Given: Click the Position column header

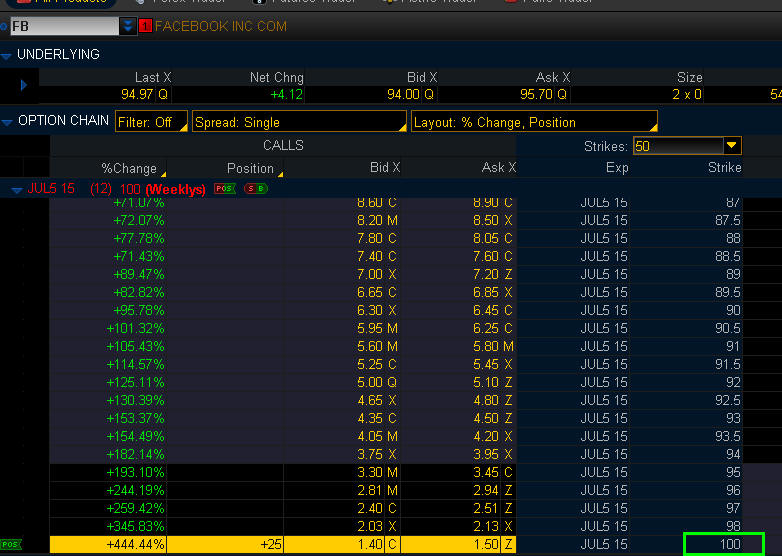Looking at the screenshot, I should click(250, 168).
